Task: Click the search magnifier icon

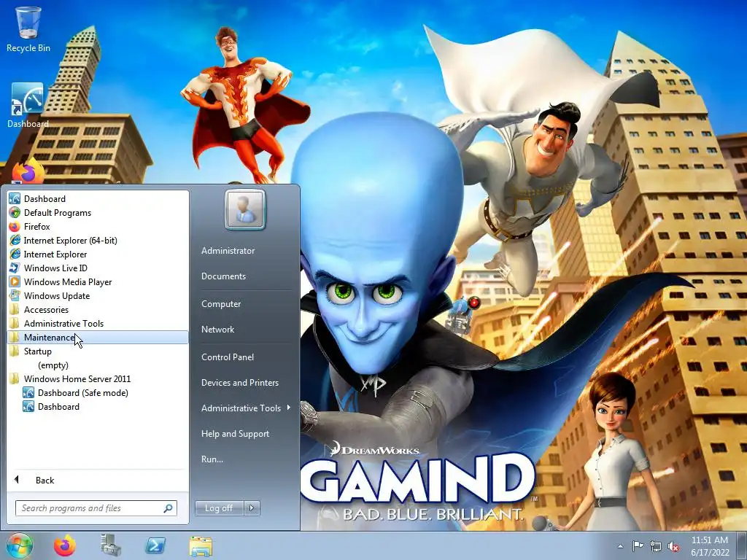Action: 168,508
